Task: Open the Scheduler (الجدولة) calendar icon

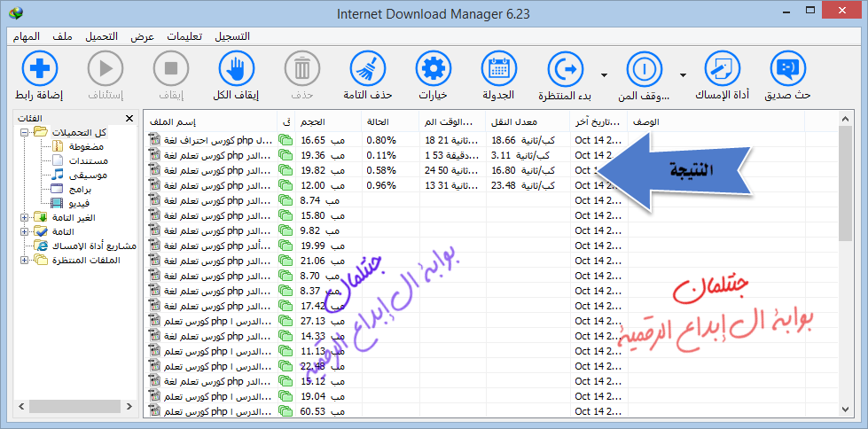Action: point(498,68)
